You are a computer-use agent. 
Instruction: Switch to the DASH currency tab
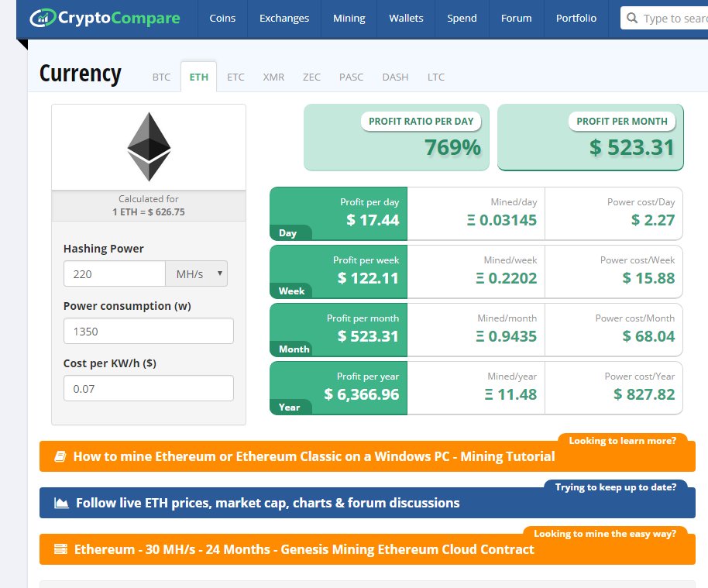[x=395, y=77]
